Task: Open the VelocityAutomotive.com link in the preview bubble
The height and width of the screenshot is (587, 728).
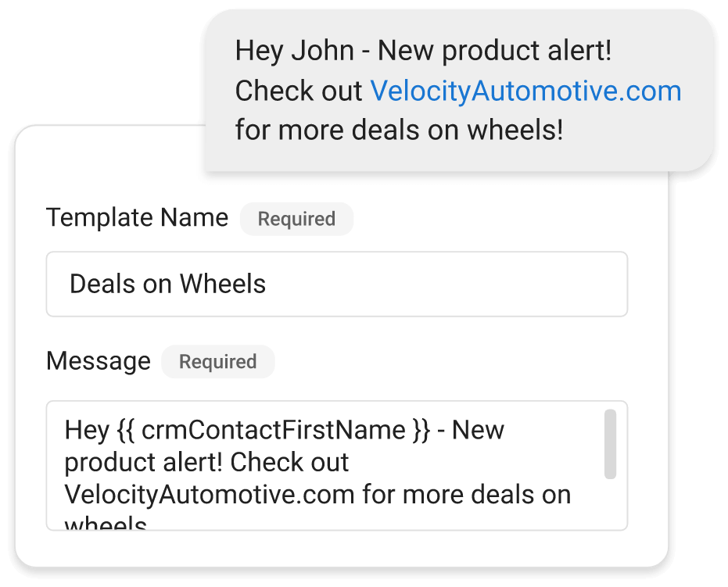Action: click(x=525, y=91)
